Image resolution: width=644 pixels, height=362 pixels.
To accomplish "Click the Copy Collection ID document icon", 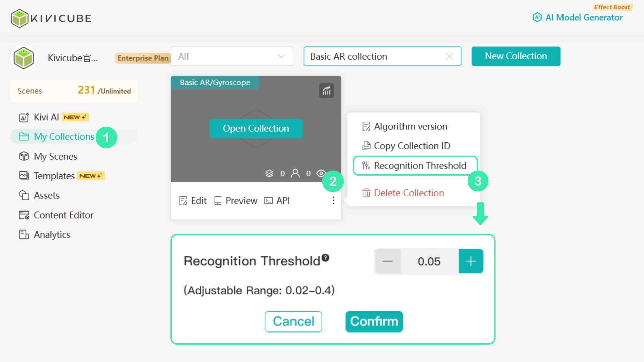I will (x=366, y=146).
